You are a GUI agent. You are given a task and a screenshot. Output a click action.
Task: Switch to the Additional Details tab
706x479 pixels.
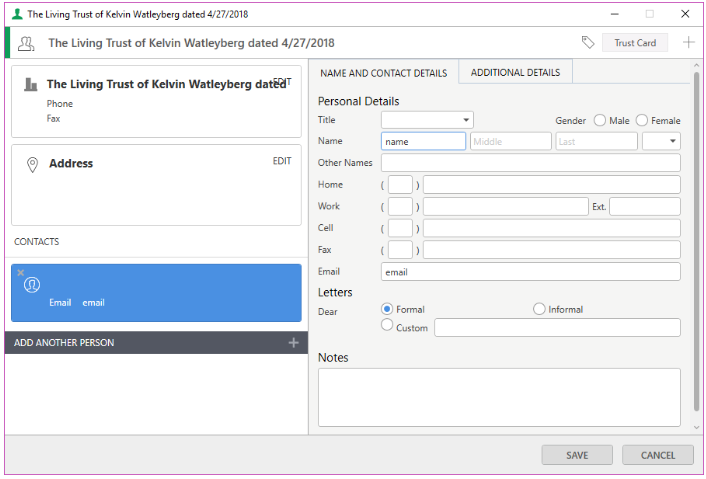(516, 73)
